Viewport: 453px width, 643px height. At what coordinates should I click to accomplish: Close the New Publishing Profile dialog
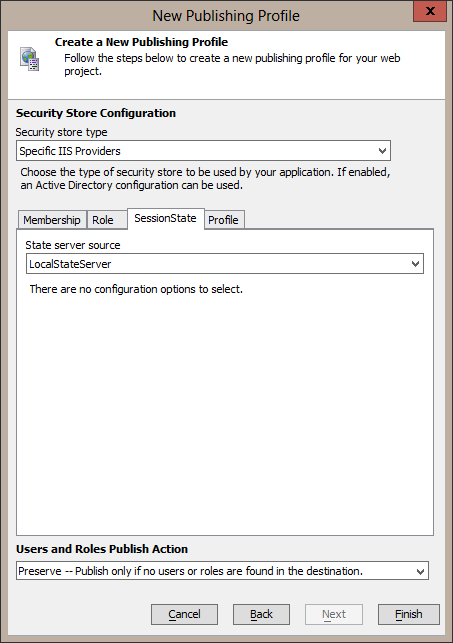(430, 11)
